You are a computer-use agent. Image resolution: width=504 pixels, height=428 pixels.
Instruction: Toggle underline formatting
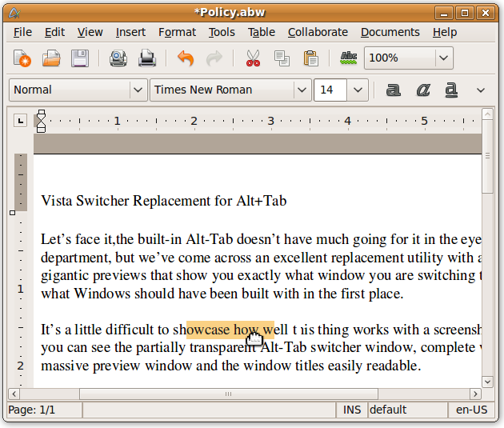point(451,90)
